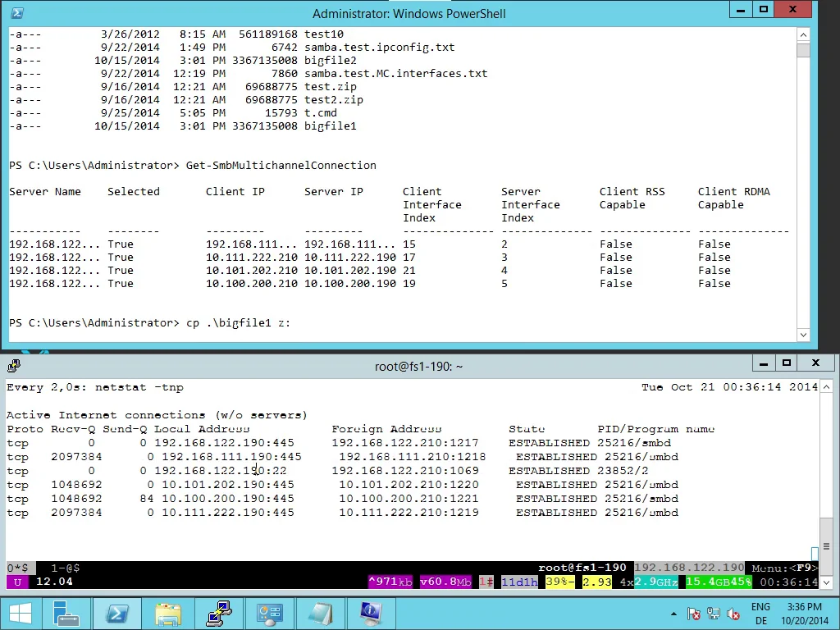This screenshot has height=630, width=840.
Task: Click the PuTTY scrollbar thumb
Action: click(x=826, y=546)
